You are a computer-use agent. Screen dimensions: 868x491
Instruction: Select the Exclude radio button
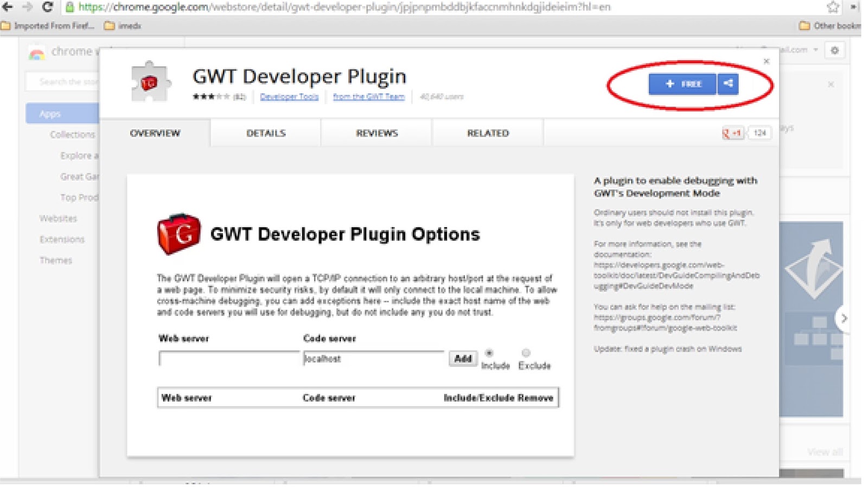pyautogui.click(x=526, y=353)
